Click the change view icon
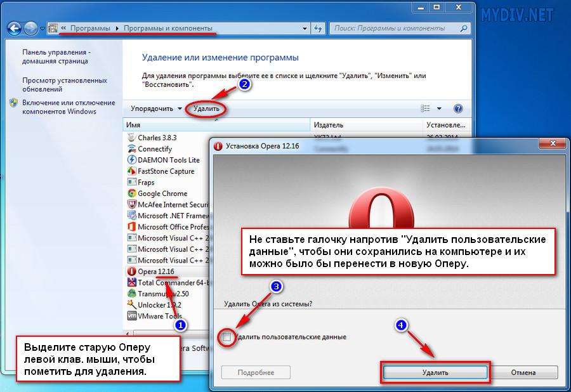 (x=425, y=108)
